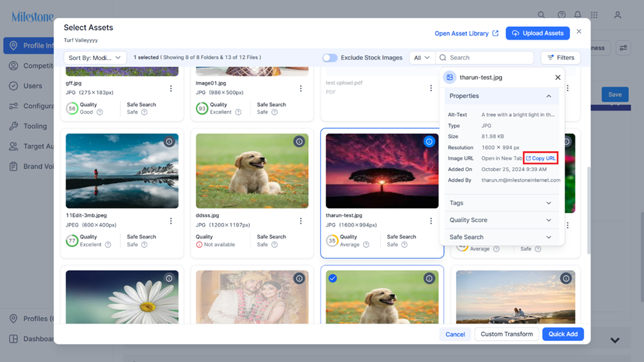Open the user account icon
Image resolution: width=644 pixels, height=362 pixels.
(x=618, y=15)
